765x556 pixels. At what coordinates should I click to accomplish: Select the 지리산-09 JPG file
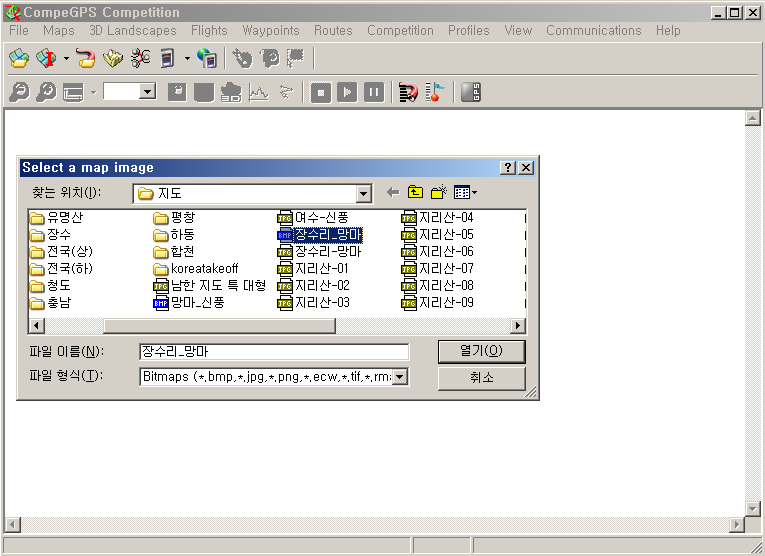click(437, 303)
